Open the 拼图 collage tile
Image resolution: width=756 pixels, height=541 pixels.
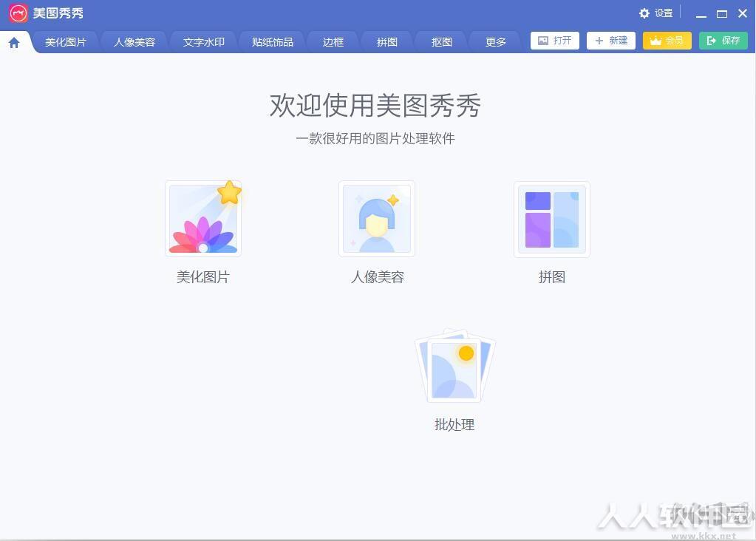point(552,220)
